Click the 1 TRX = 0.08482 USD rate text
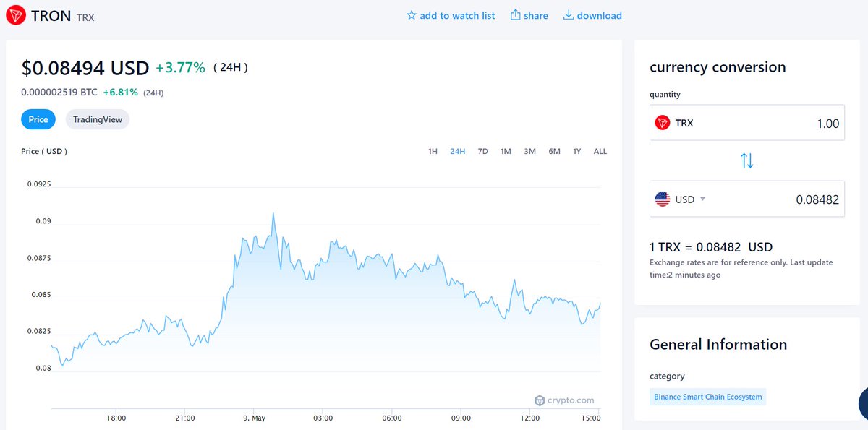Screen dimensions: 868x430 click(711, 246)
